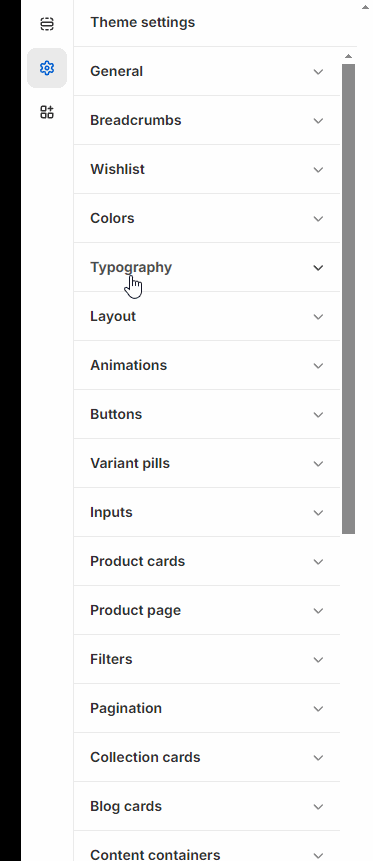The width and height of the screenshot is (373, 861).
Task: Expand the Breadcrumbs chevron
Action: (318, 120)
